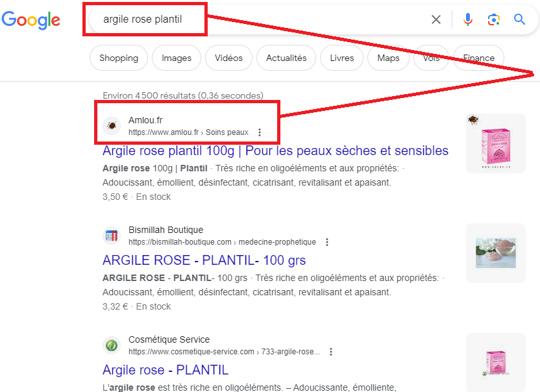
Task: Open more options for Bismillah Boutique result
Action: (x=327, y=242)
